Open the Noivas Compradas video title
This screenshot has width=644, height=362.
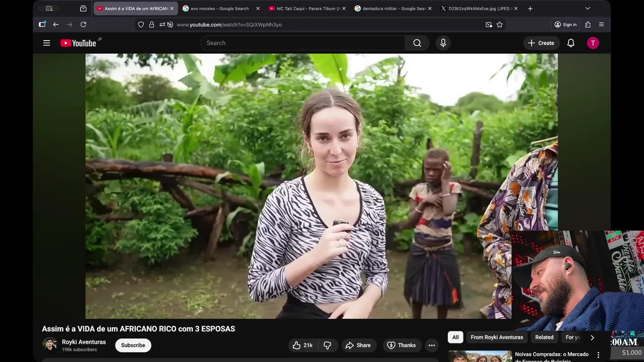click(552, 357)
